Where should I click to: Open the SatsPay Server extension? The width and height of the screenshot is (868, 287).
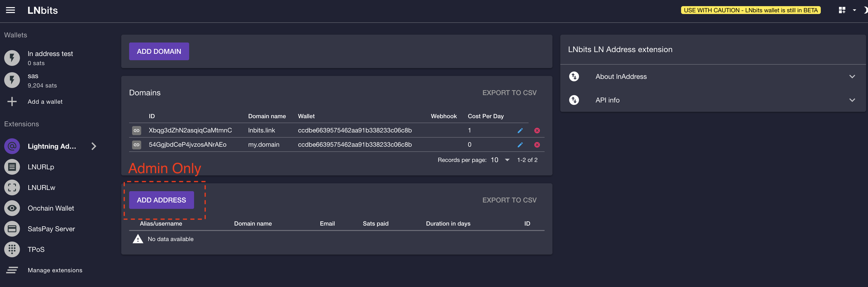[12, 229]
